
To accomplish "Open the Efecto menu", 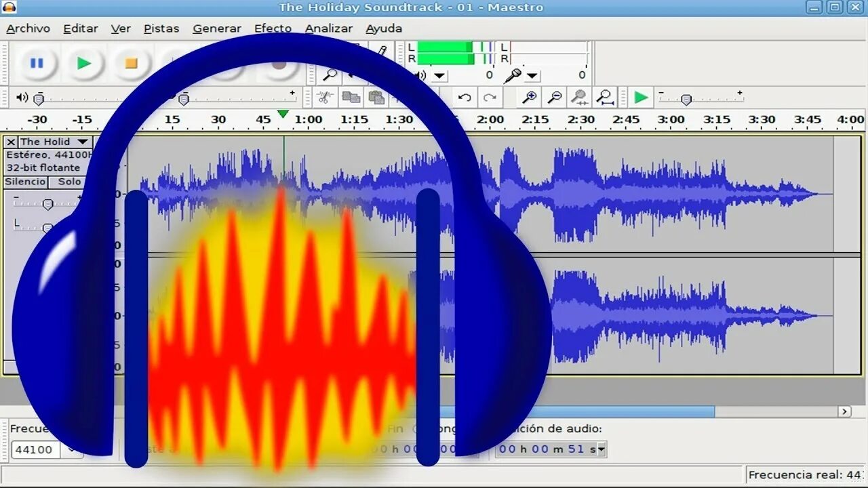I will click(x=273, y=28).
